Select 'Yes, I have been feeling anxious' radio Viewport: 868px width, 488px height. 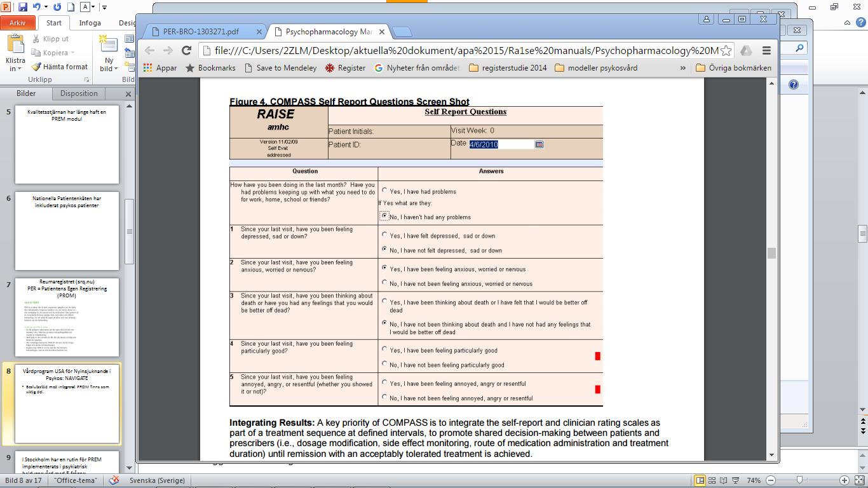[384, 268]
